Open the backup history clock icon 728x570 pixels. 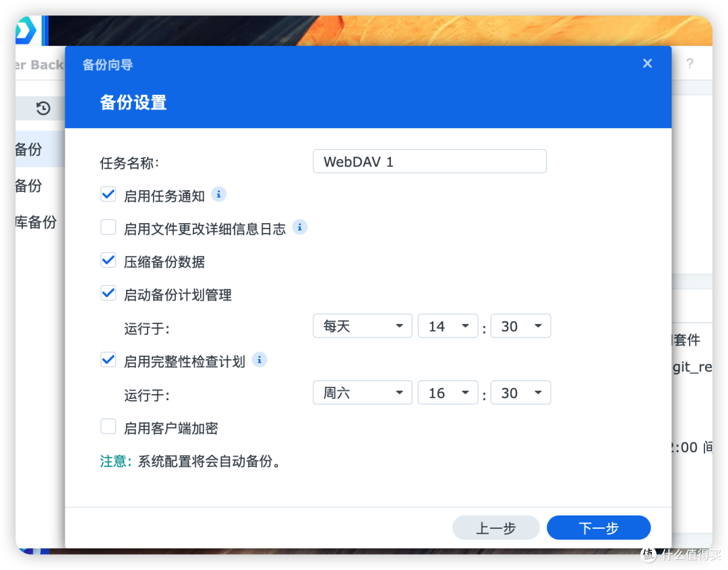point(42,108)
